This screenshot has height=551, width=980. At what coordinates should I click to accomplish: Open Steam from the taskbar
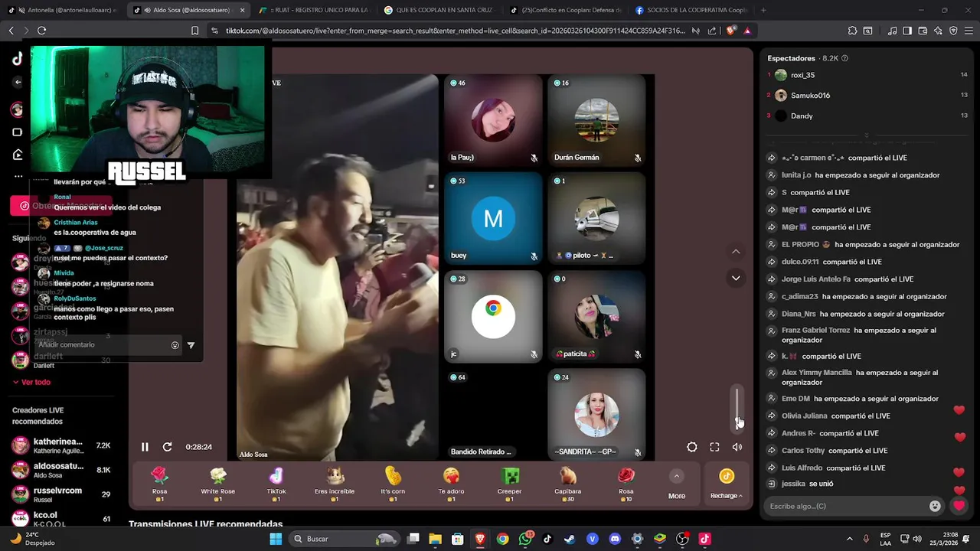(x=570, y=539)
